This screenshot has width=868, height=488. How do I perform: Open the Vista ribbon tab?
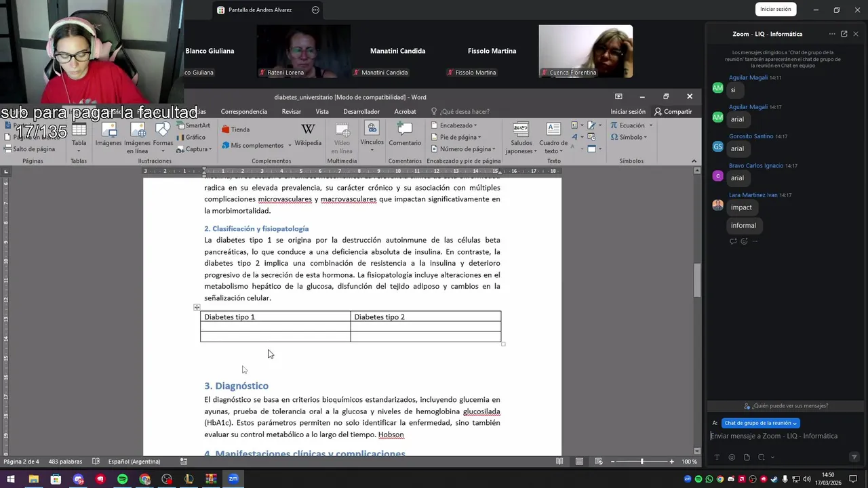pyautogui.click(x=322, y=112)
